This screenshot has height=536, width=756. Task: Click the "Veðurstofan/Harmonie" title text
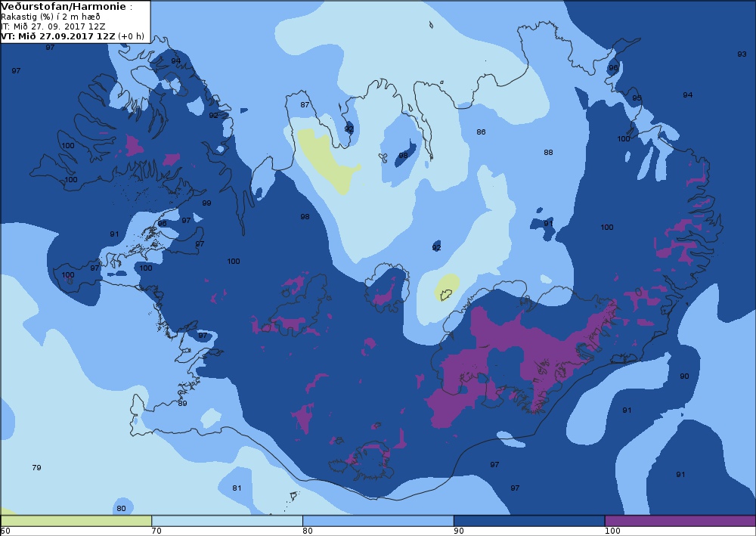click(x=64, y=7)
